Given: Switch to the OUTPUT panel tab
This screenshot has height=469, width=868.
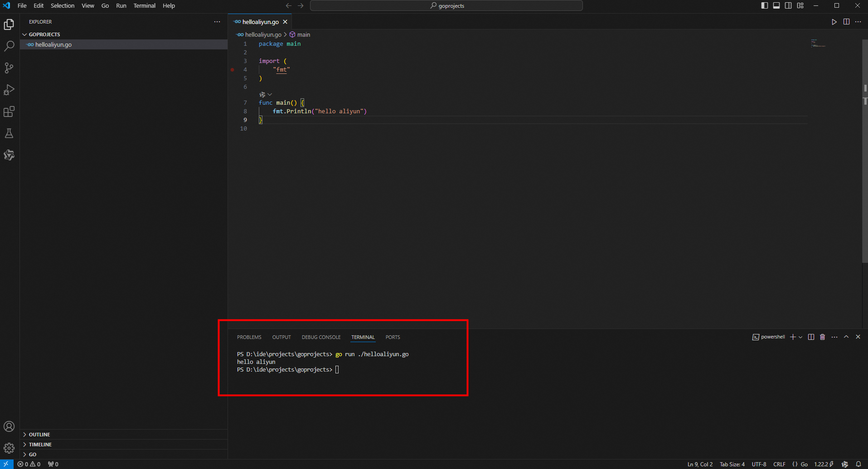Looking at the screenshot, I should coord(281,337).
